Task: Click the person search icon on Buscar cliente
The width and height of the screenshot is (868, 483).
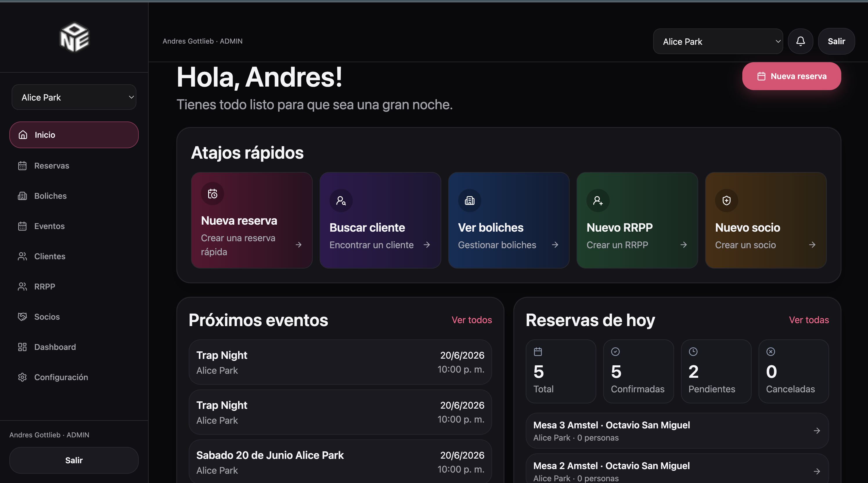Action: (341, 201)
